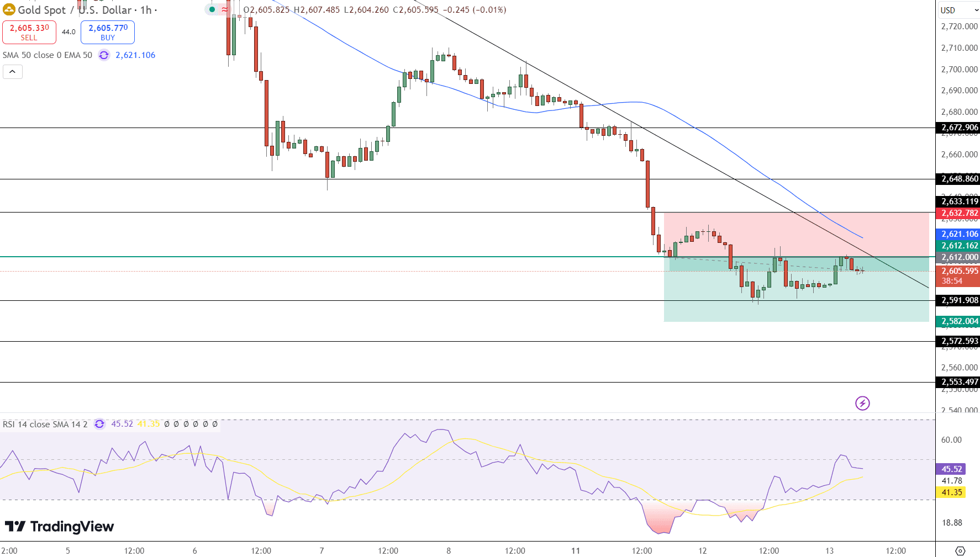Click the BUY 2,605.770 price button
The height and width of the screenshot is (557, 980).
tap(108, 32)
